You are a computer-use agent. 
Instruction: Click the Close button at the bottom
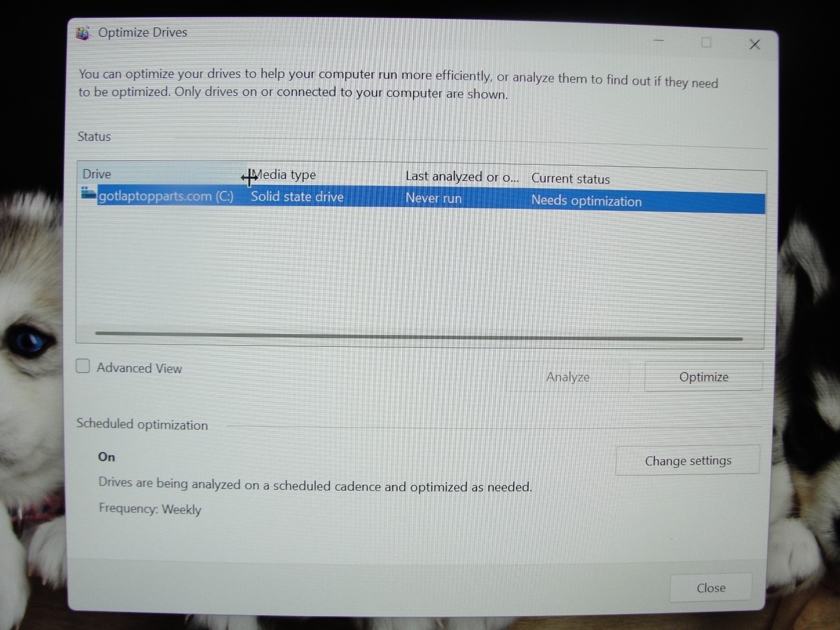coord(711,588)
